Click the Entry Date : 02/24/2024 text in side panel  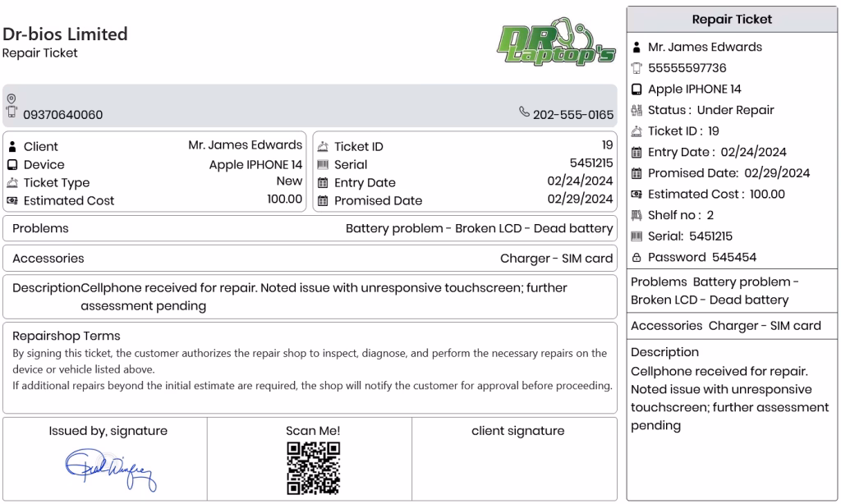tap(717, 153)
